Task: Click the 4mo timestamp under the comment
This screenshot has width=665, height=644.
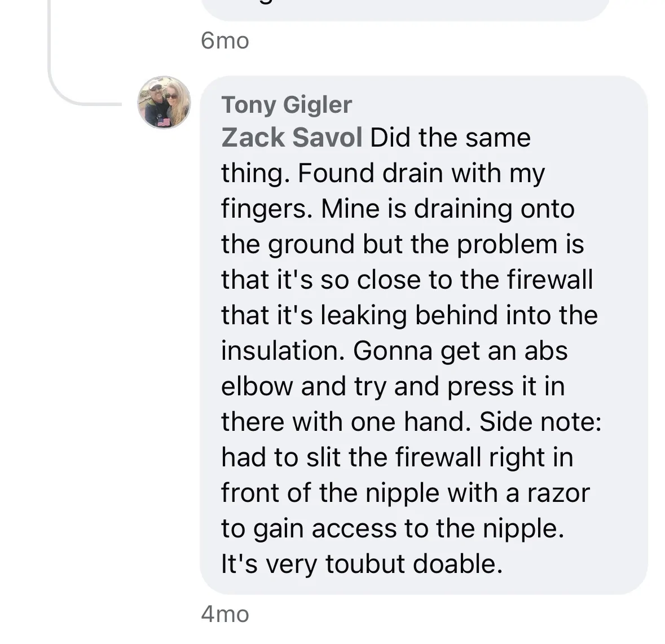Action: click(x=225, y=614)
